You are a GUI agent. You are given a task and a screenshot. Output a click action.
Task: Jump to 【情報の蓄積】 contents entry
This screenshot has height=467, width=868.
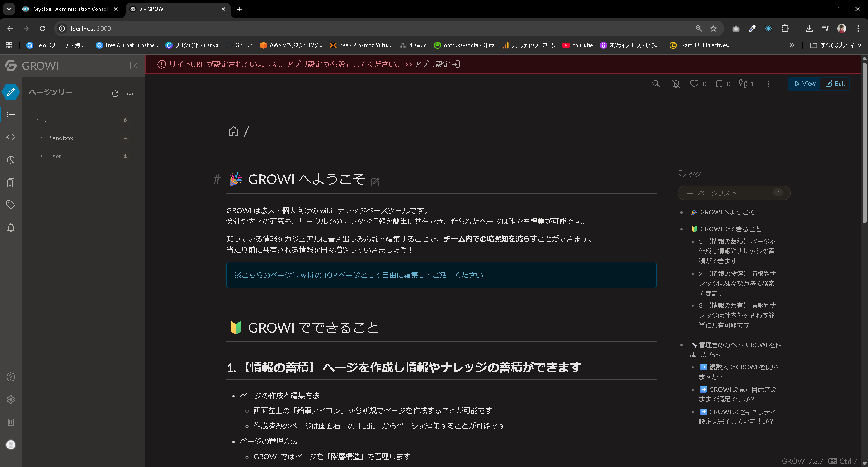point(737,251)
